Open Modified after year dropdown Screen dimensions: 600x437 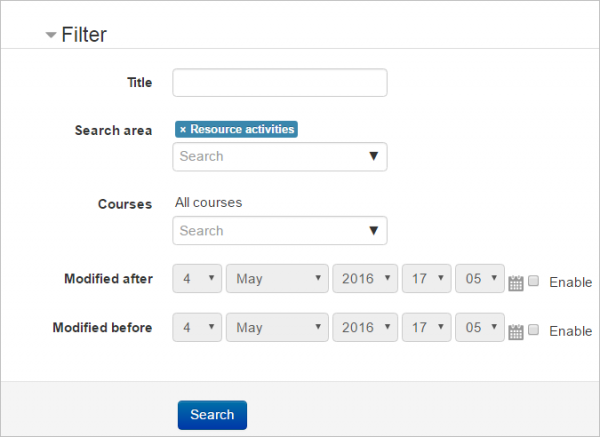click(364, 279)
